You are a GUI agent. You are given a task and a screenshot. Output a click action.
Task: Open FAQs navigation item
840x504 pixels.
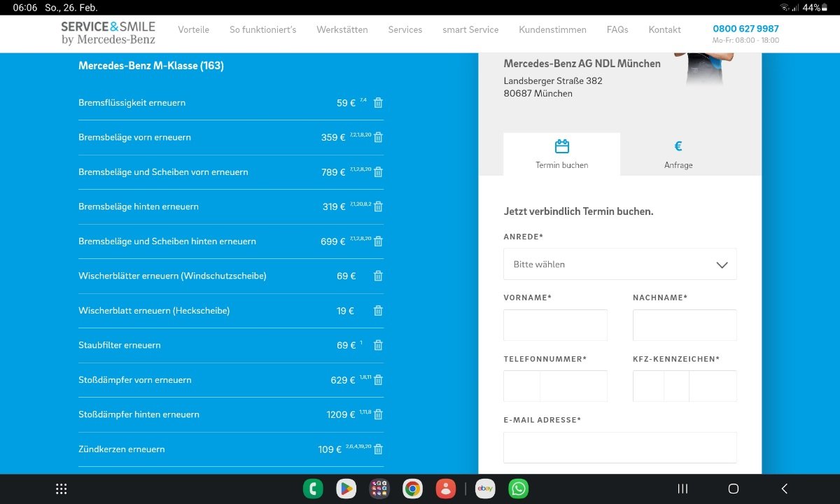click(x=617, y=30)
